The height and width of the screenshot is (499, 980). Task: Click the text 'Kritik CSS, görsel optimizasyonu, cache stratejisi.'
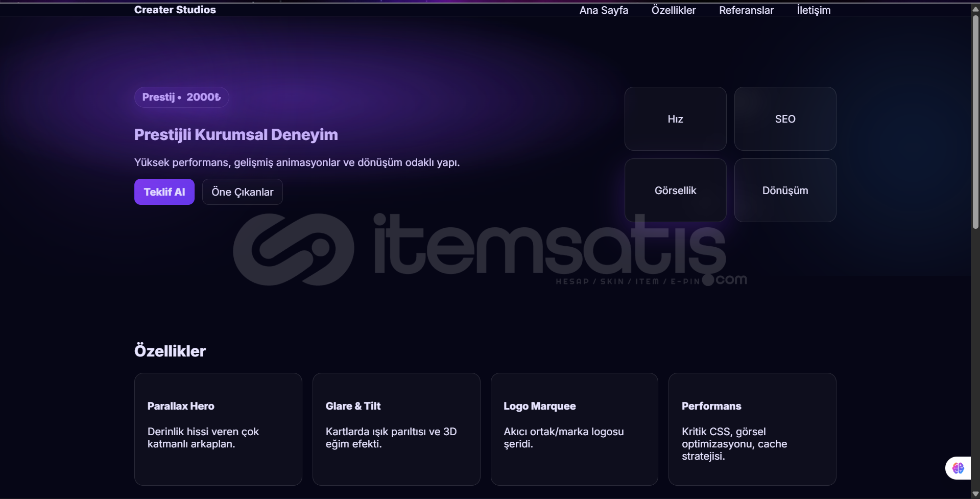(x=734, y=444)
